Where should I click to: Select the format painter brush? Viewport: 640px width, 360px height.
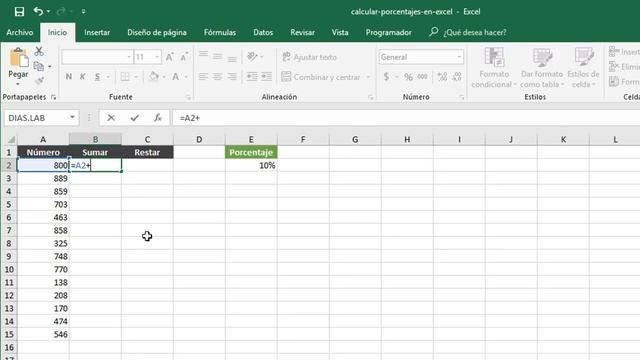(x=40, y=80)
